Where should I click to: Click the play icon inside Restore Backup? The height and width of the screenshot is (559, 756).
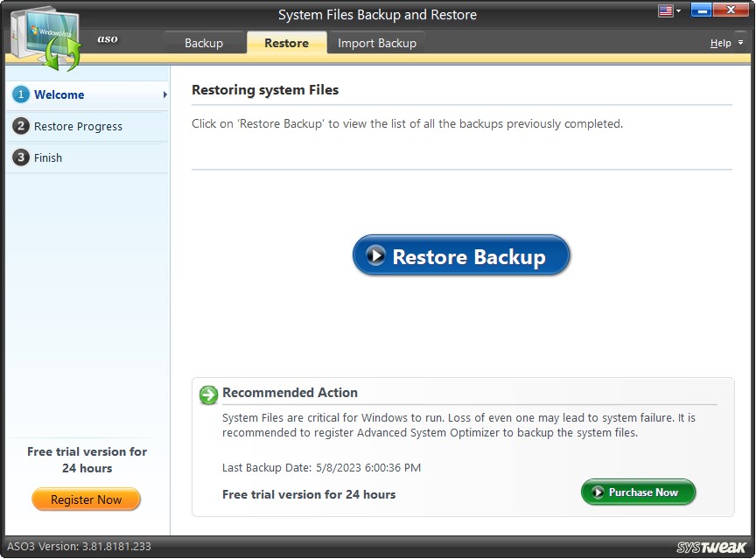pos(378,255)
